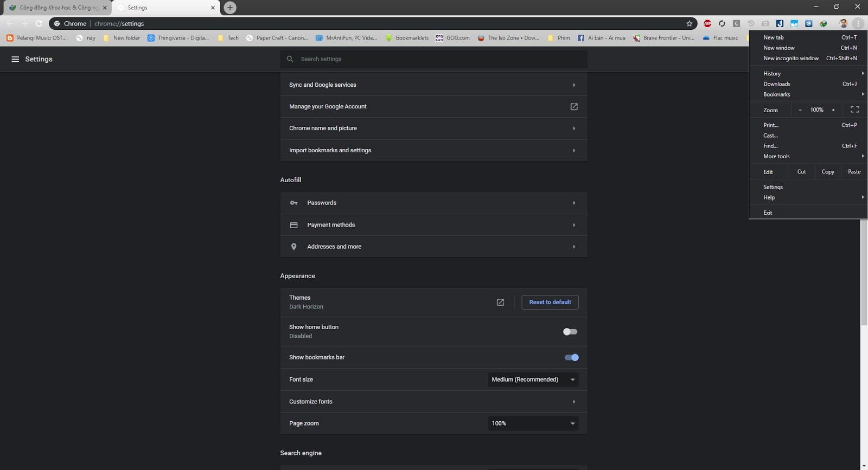Open the Tech bookmarks folder
The image size is (868, 470).
228,38
